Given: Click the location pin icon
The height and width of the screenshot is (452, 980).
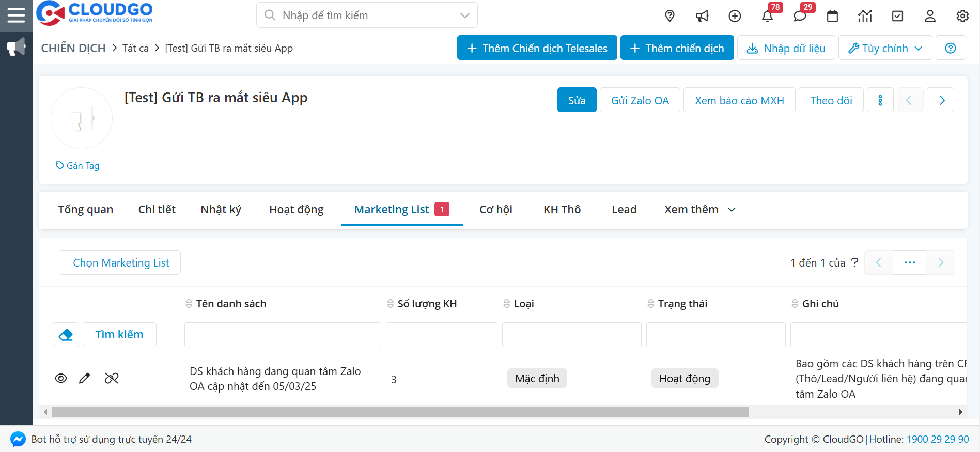Looking at the screenshot, I should click(x=670, y=16).
